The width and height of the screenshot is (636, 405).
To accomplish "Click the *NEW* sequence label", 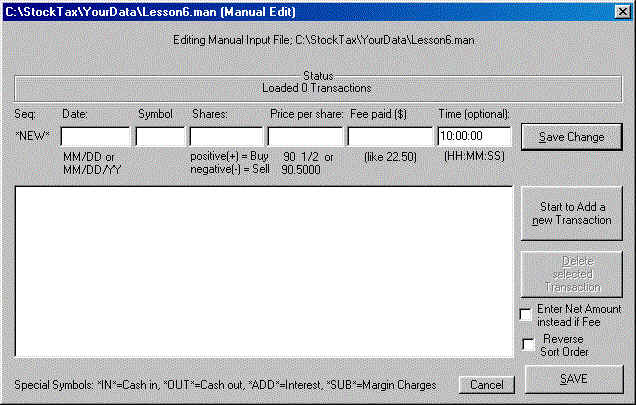I will (32, 136).
